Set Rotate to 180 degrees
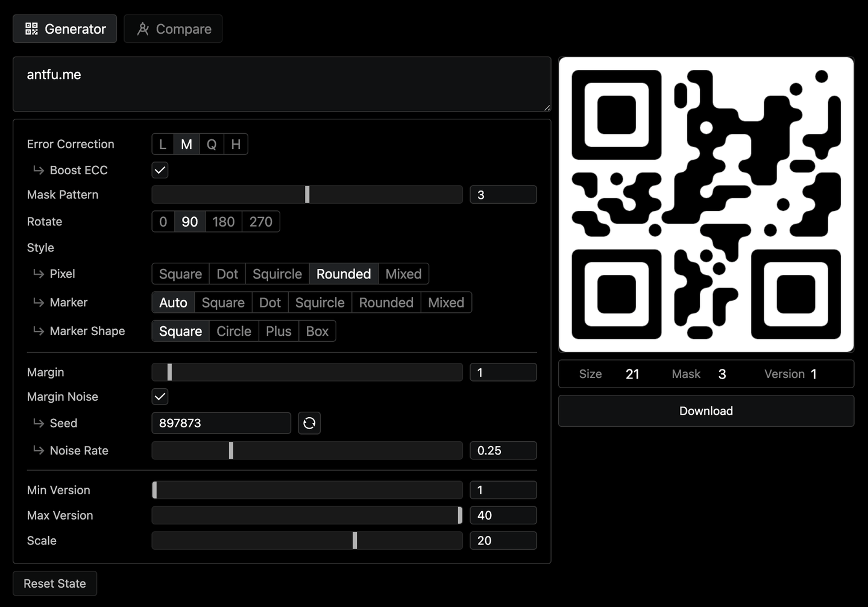Image resolution: width=868 pixels, height=607 pixels. click(x=223, y=221)
